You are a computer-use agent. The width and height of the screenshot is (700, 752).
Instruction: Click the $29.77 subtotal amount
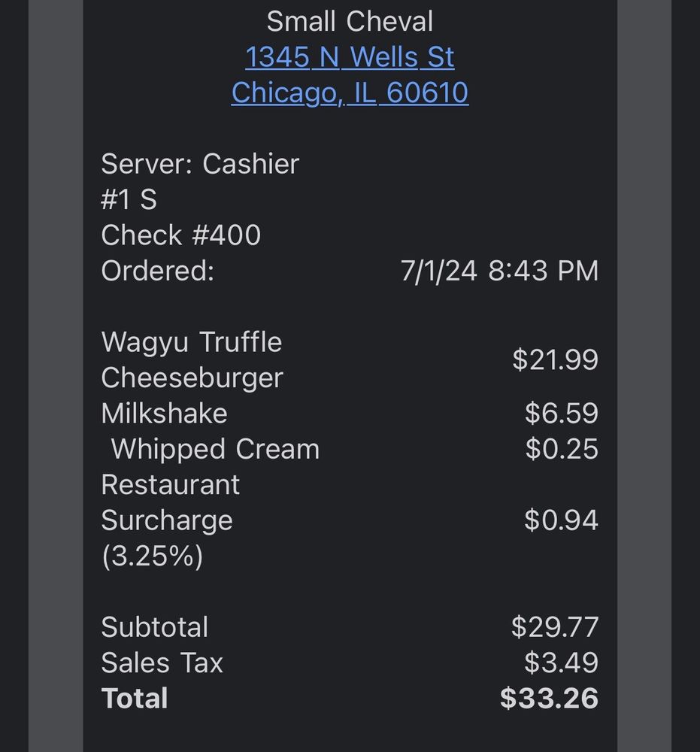tap(555, 627)
